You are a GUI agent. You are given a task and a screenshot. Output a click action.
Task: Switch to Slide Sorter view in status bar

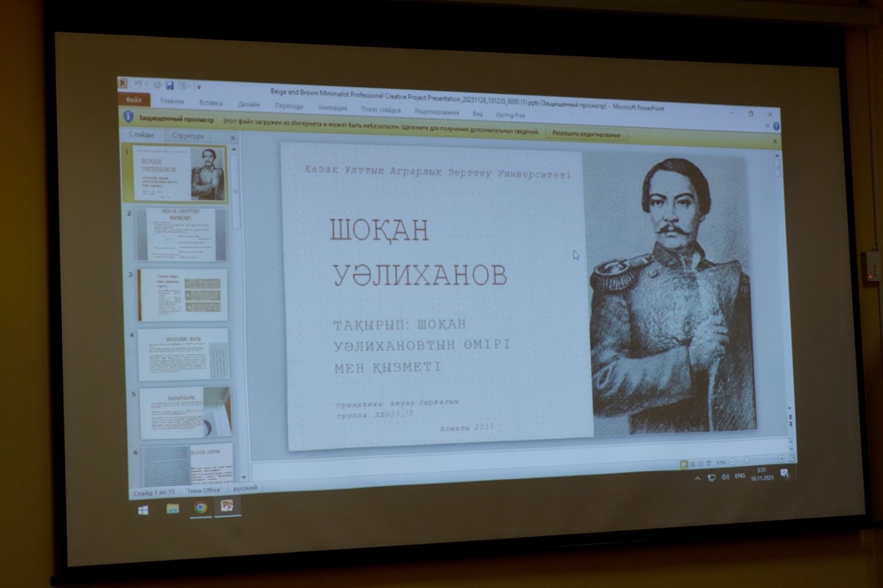click(692, 464)
